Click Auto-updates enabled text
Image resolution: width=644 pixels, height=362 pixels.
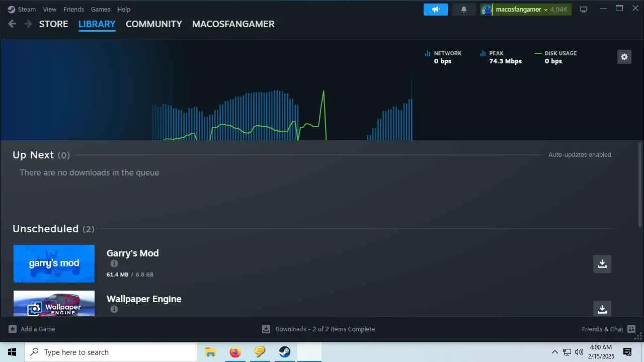click(x=580, y=155)
